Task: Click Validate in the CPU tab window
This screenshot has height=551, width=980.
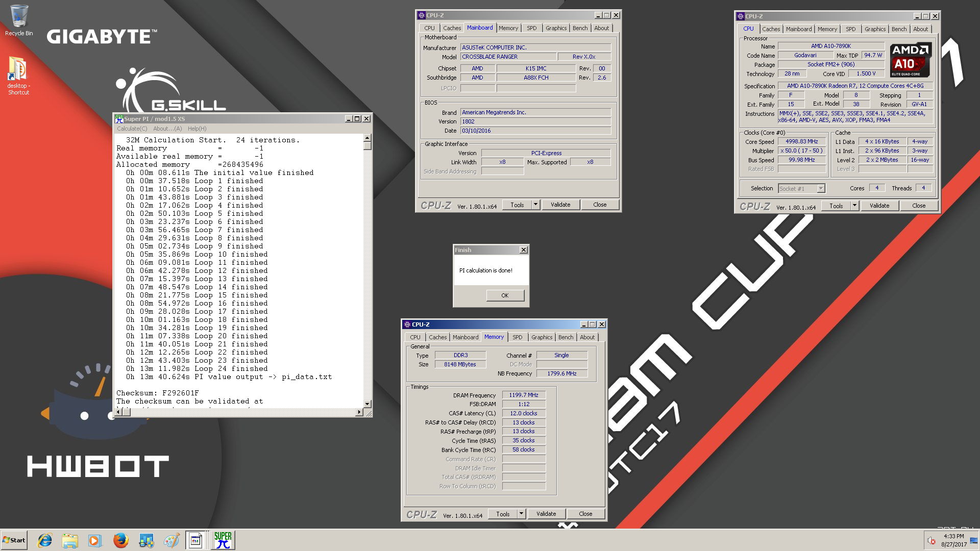Action: [879, 206]
